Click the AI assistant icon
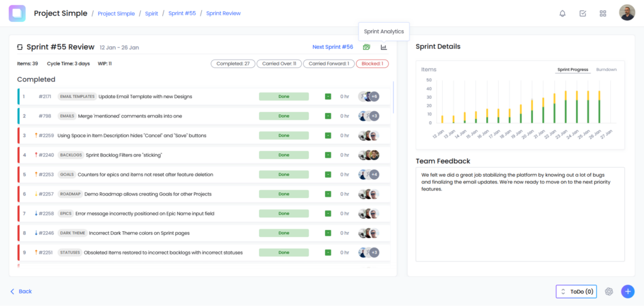The height and width of the screenshot is (306, 644). pyautogui.click(x=609, y=292)
